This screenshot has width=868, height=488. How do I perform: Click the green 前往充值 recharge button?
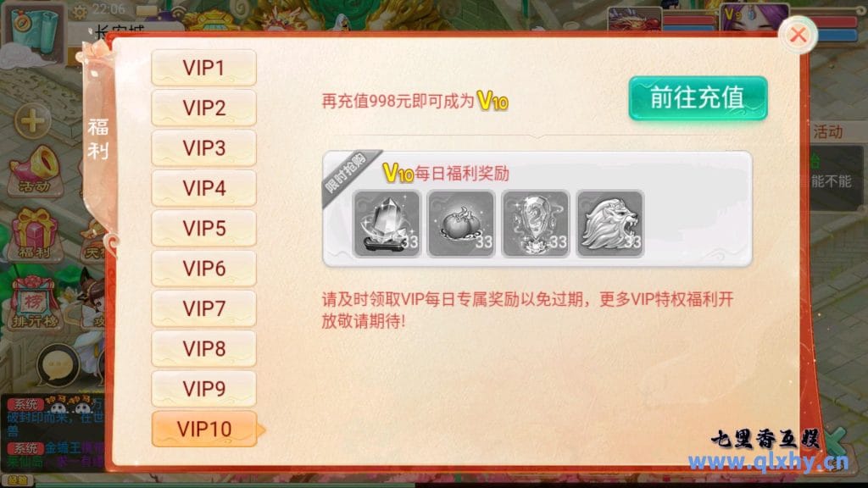click(x=698, y=98)
